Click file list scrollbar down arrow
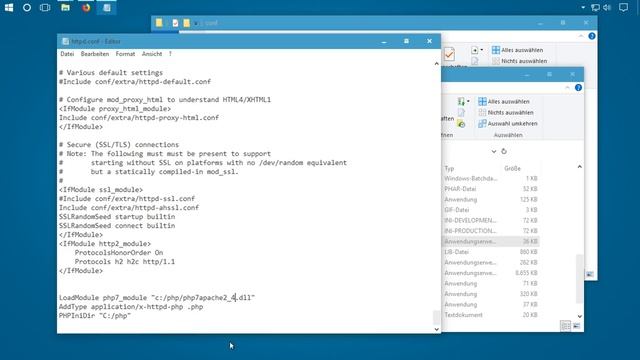 coord(580,316)
